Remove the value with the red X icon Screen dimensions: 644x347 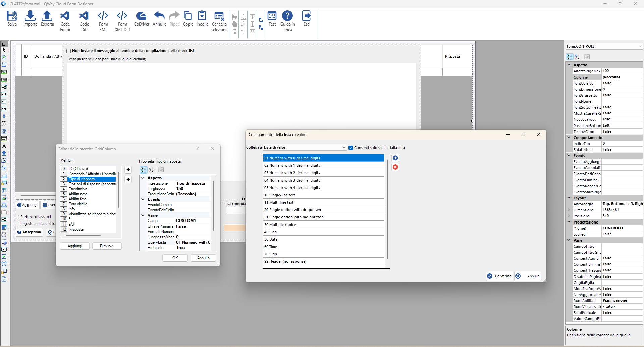pos(395,167)
